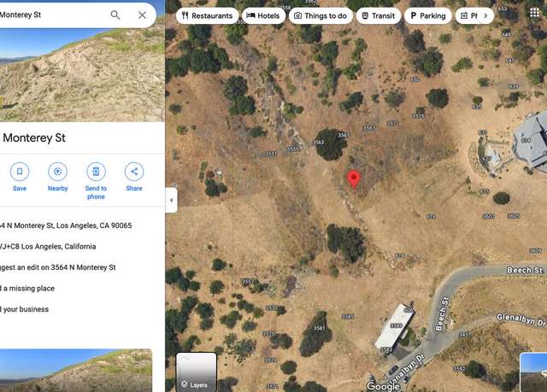Viewport: 547px width, 392px height.
Task: Click the Add a missing place link
Action: [27, 288]
